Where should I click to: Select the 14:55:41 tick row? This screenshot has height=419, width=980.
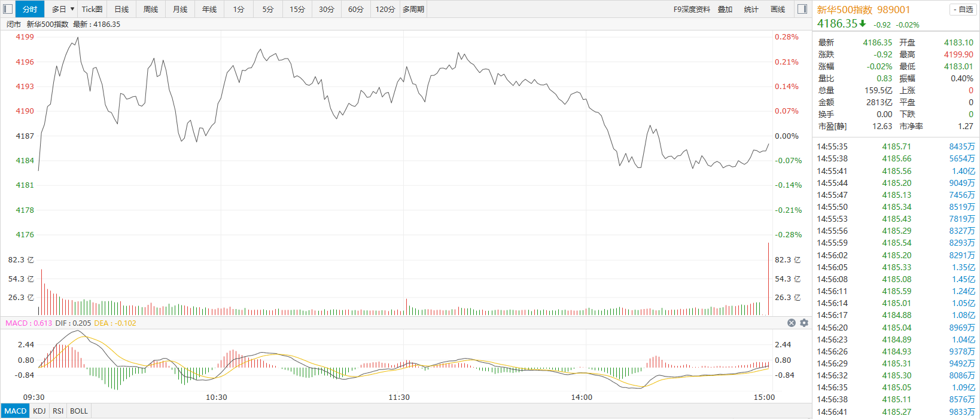[x=896, y=171]
